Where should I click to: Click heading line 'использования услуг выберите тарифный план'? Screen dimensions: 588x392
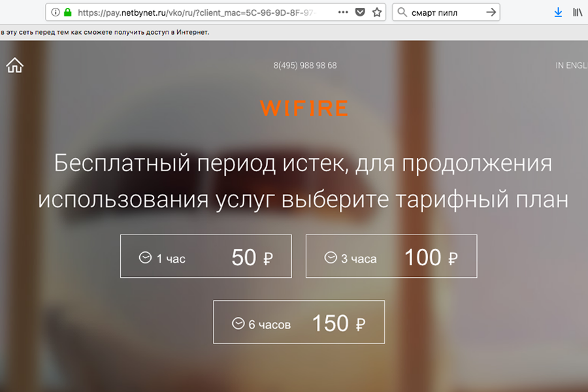tap(303, 199)
